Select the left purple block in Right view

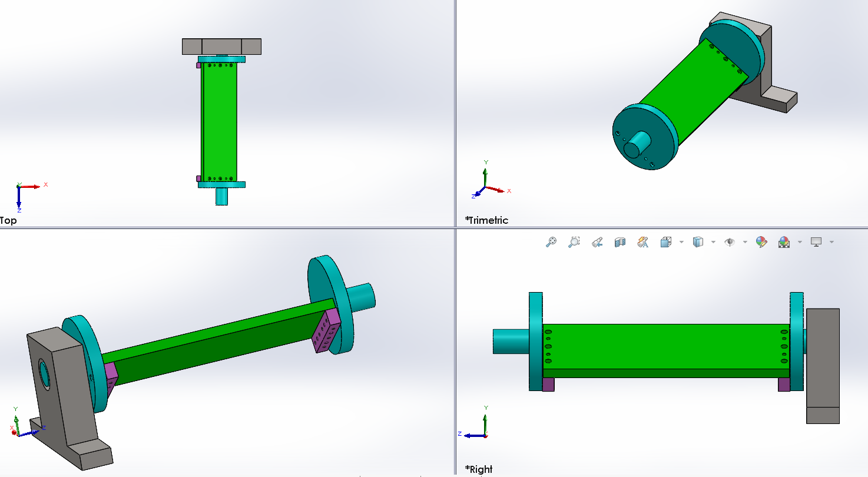(548, 385)
